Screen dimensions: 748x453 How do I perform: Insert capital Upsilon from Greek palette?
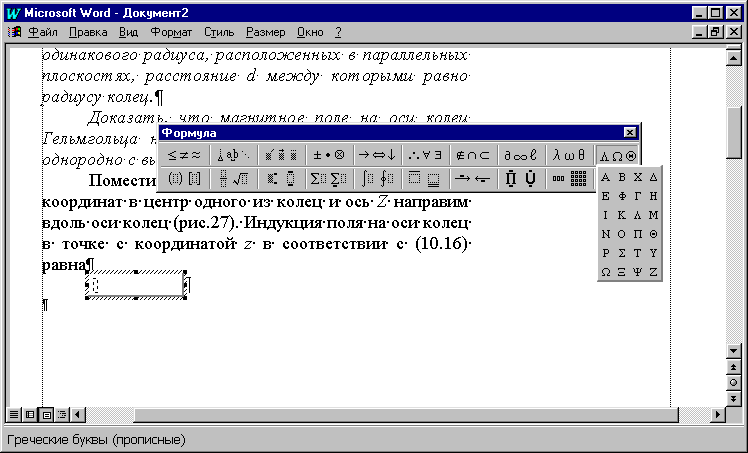[x=654, y=253]
